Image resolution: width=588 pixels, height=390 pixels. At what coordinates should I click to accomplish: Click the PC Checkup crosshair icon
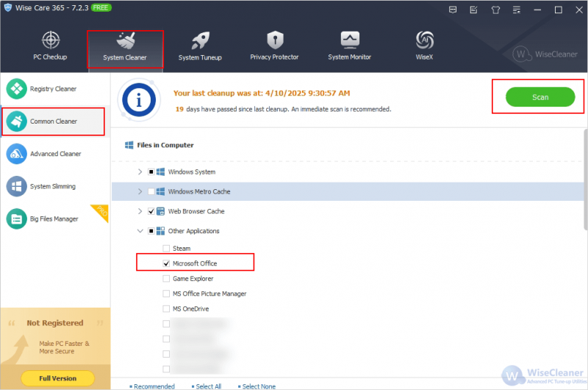[x=51, y=40]
